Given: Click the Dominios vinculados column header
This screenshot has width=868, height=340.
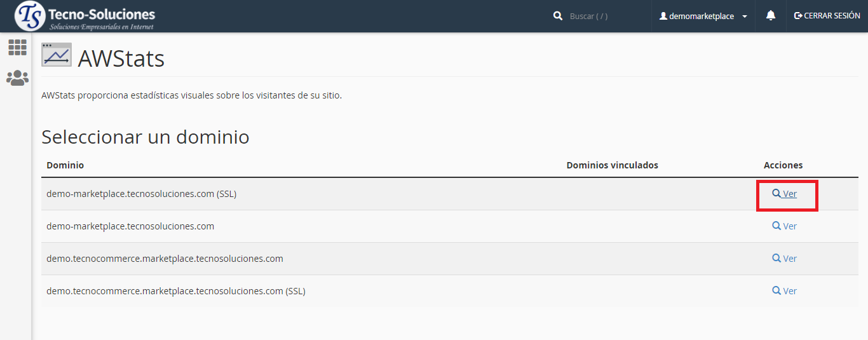Looking at the screenshot, I should pos(612,165).
